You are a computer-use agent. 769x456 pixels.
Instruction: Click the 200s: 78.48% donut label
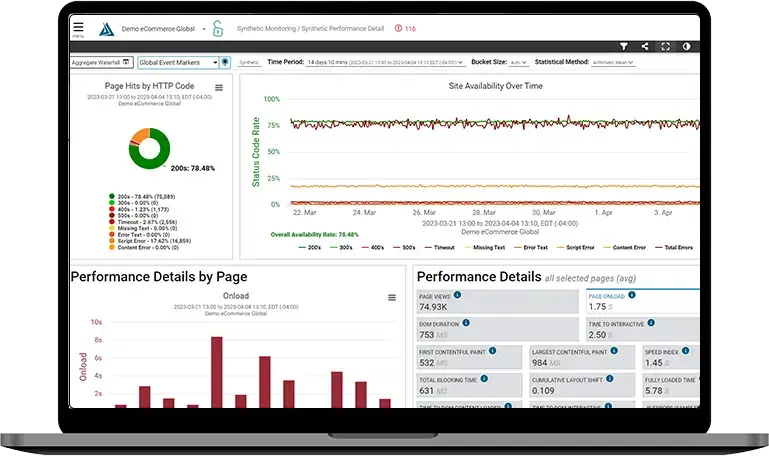[x=193, y=168]
